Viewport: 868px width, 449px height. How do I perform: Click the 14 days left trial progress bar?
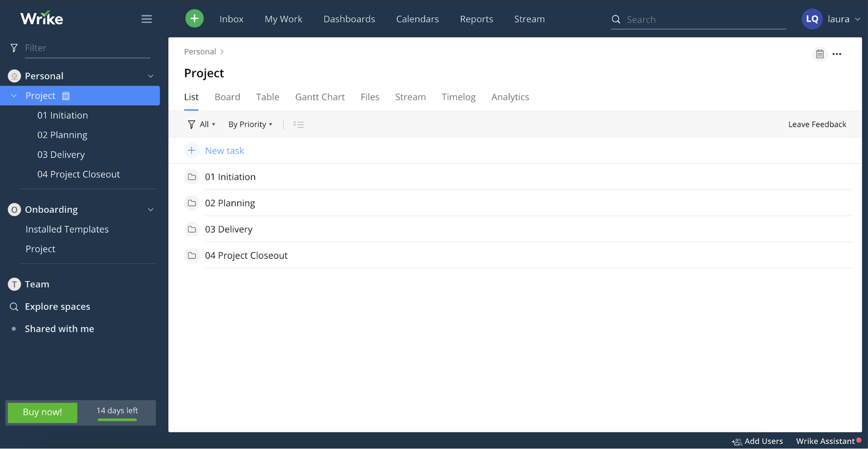tap(117, 420)
